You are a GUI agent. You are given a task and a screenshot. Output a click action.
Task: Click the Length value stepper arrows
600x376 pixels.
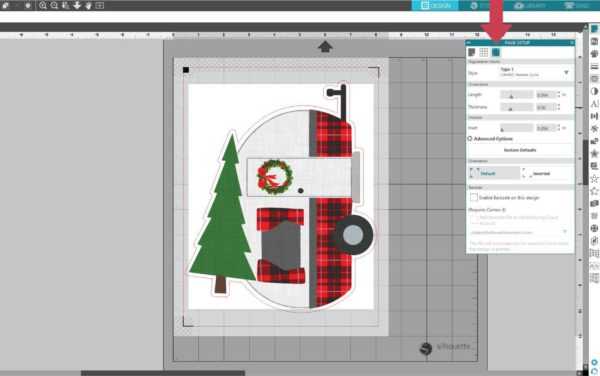[x=559, y=94]
